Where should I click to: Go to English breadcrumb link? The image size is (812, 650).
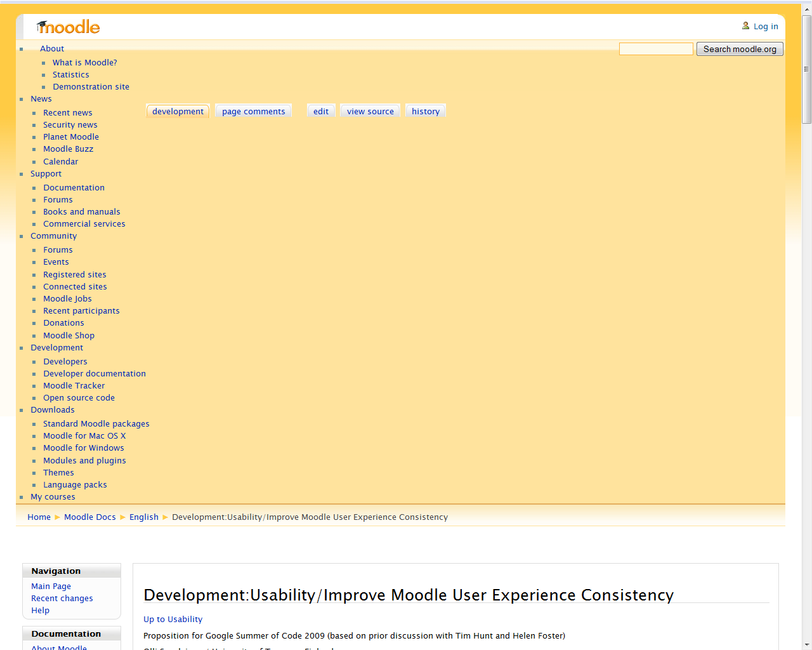[x=144, y=517]
